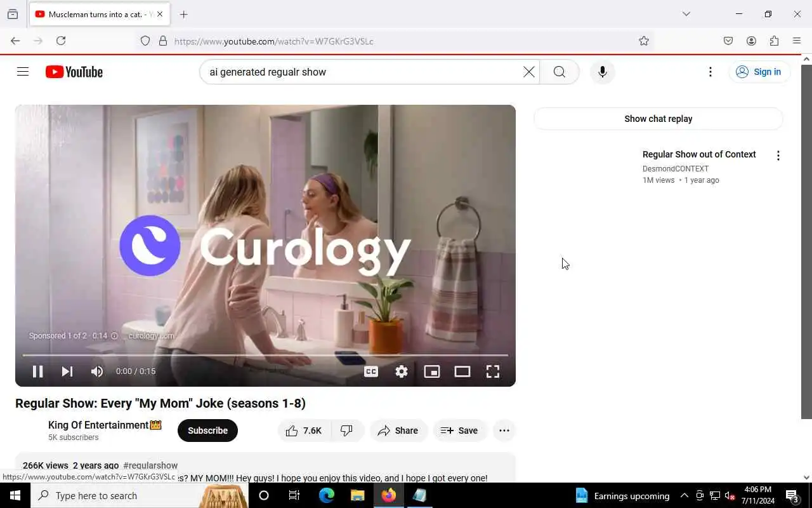
Task: Open King Of Entertainment channel page
Action: (105, 425)
